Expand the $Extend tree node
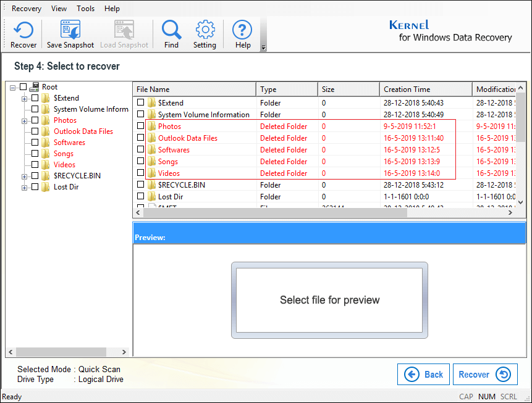The image size is (532, 403). pos(25,98)
